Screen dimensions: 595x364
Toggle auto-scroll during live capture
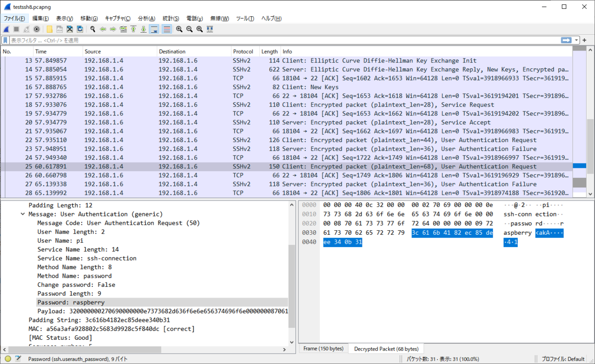point(155,29)
